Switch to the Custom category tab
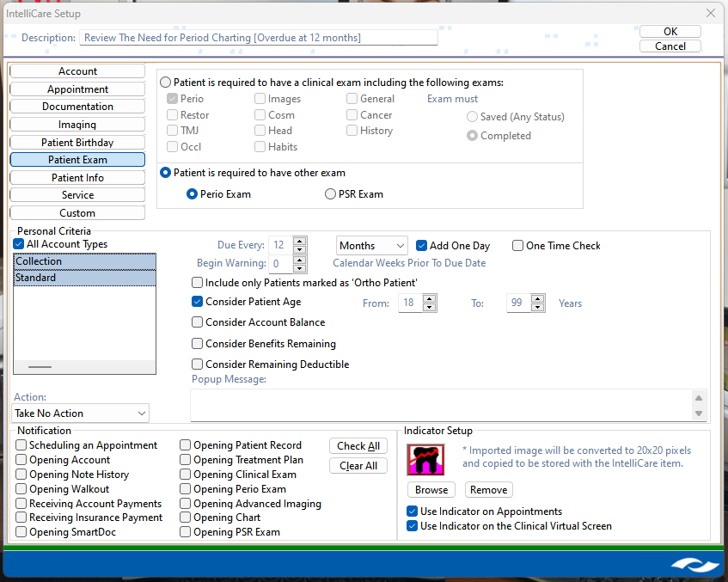This screenshot has height=582, width=728. pos(77,212)
